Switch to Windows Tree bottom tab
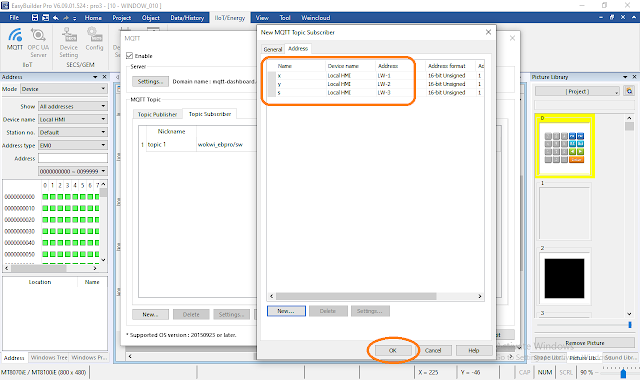Image resolution: width=640 pixels, height=380 pixels. tap(49, 358)
